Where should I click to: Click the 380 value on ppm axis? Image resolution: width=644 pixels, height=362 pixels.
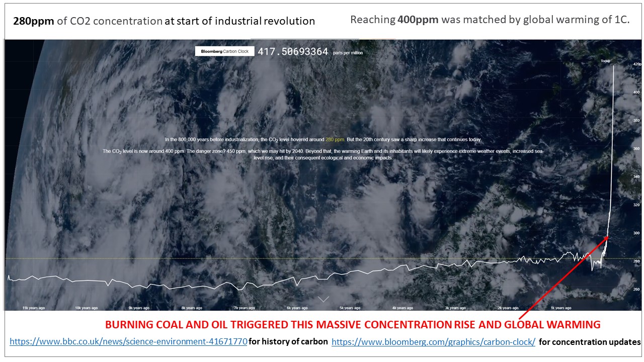pos(636,121)
